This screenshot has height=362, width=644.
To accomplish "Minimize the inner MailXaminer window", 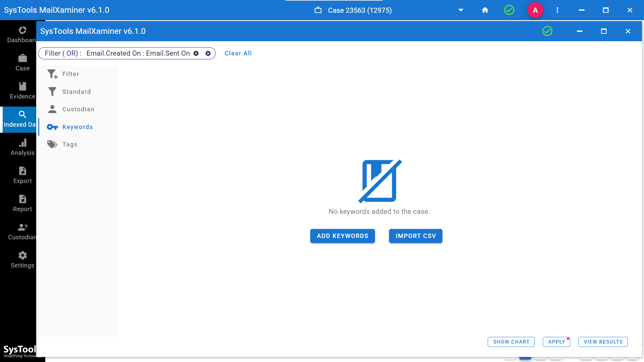I will click(x=580, y=31).
